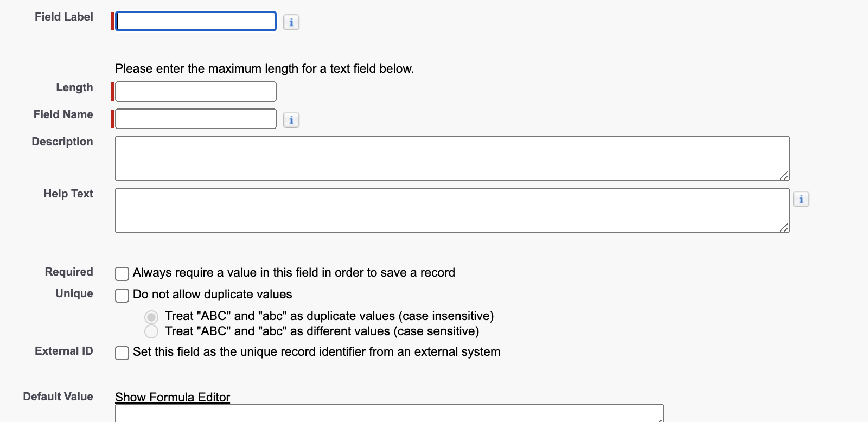Screen dimensions: 868x422
Task: Click the Help Text box resize handle
Action: [783, 227]
